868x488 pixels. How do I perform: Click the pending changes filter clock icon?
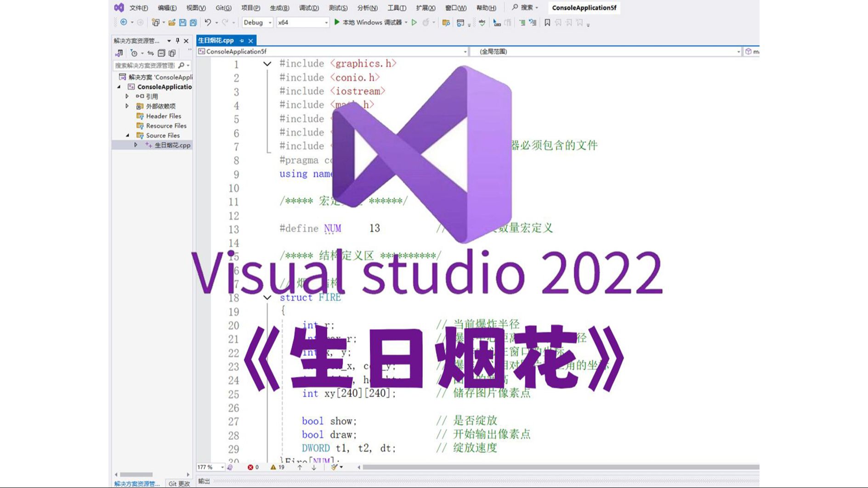point(134,53)
